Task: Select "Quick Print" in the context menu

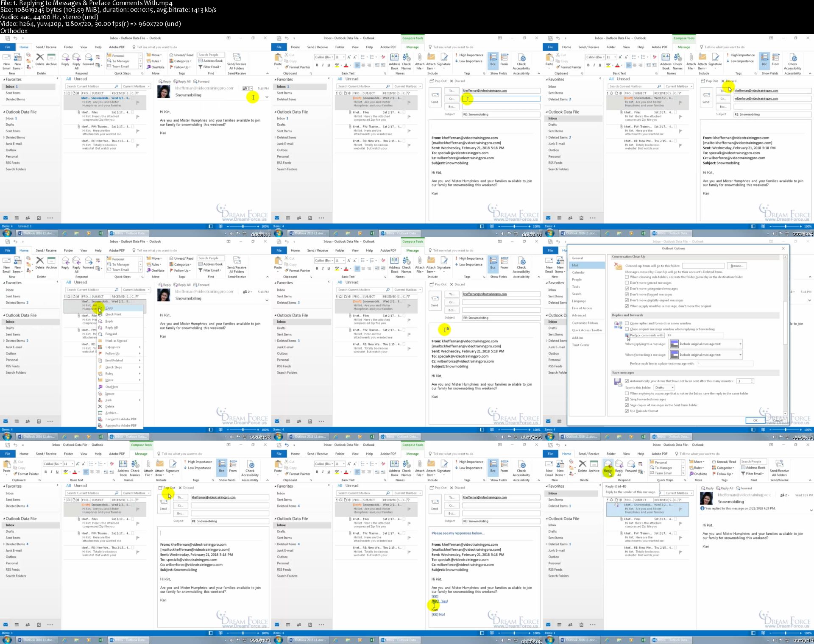Action: (x=113, y=314)
